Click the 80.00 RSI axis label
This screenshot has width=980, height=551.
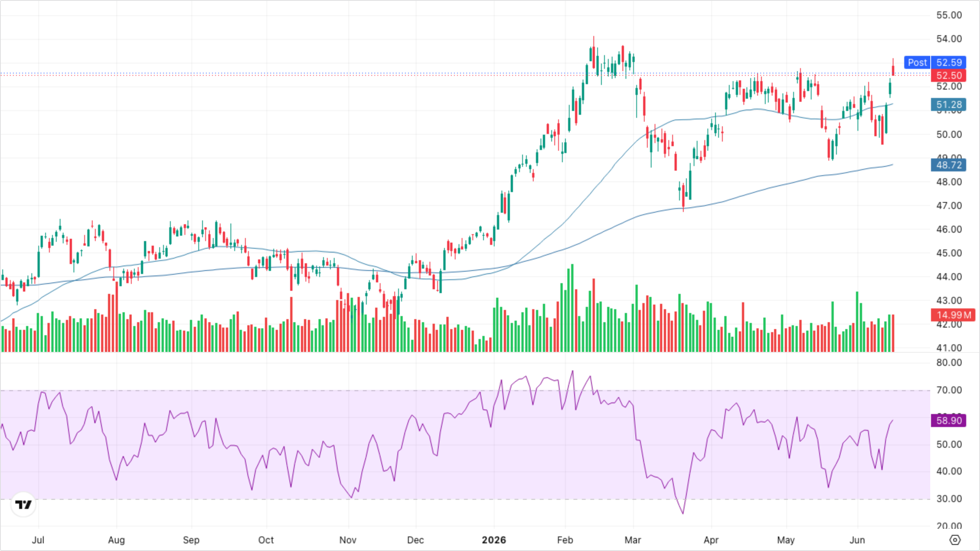pos(949,362)
